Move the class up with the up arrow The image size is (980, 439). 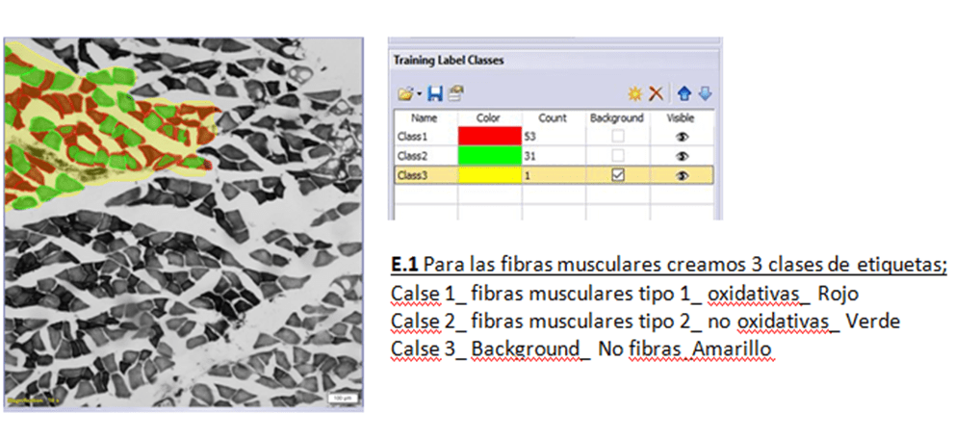(x=684, y=93)
